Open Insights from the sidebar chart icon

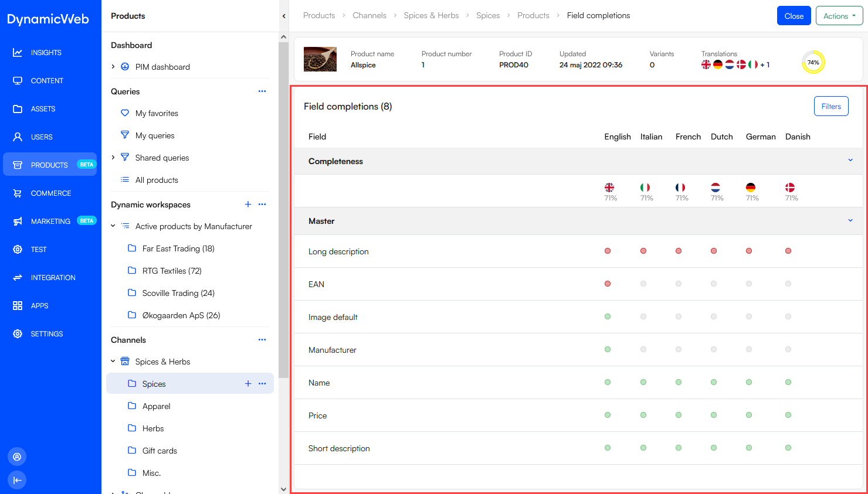pyautogui.click(x=18, y=53)
